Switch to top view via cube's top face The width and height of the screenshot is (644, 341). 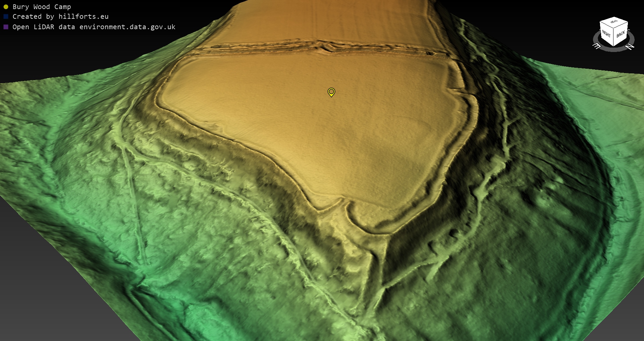[614, 22]
